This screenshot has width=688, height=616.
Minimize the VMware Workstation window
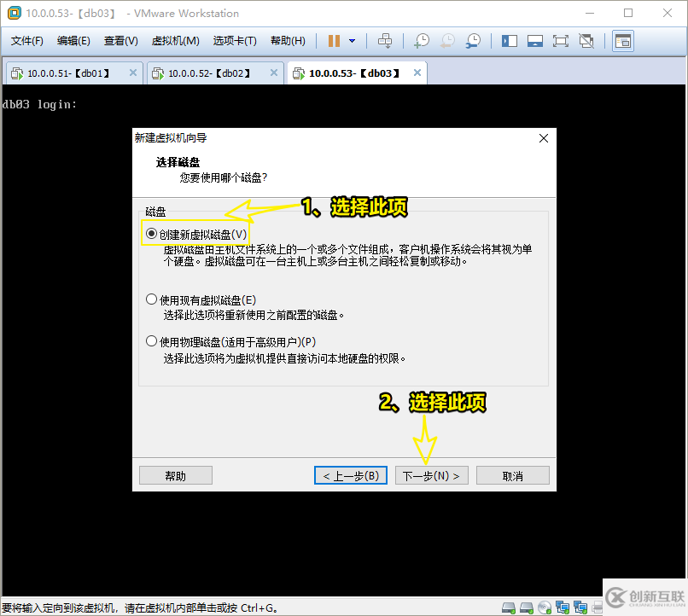[x=590, y=13]
